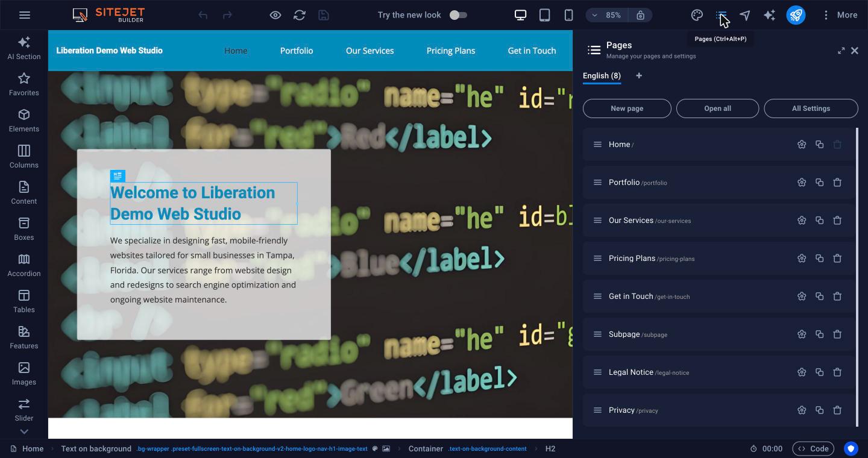Open the Accordion elements panel
The height and width of the screenshot is (458, 868).
coord(24,265)
